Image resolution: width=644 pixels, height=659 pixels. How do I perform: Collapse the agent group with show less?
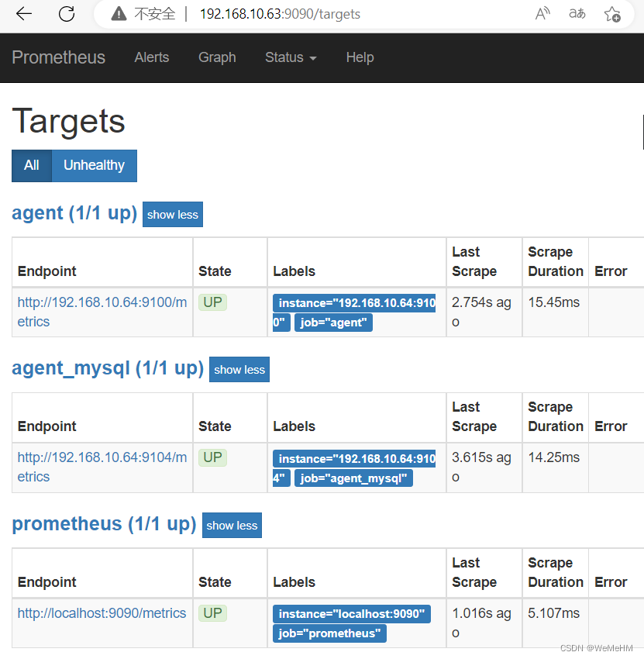click(x=173, y=214)
